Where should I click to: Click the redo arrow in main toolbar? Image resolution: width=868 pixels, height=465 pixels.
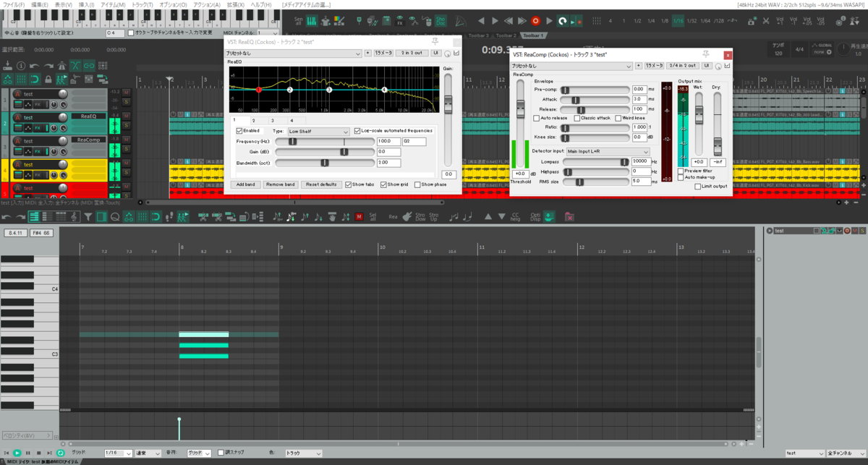(47, 66)
